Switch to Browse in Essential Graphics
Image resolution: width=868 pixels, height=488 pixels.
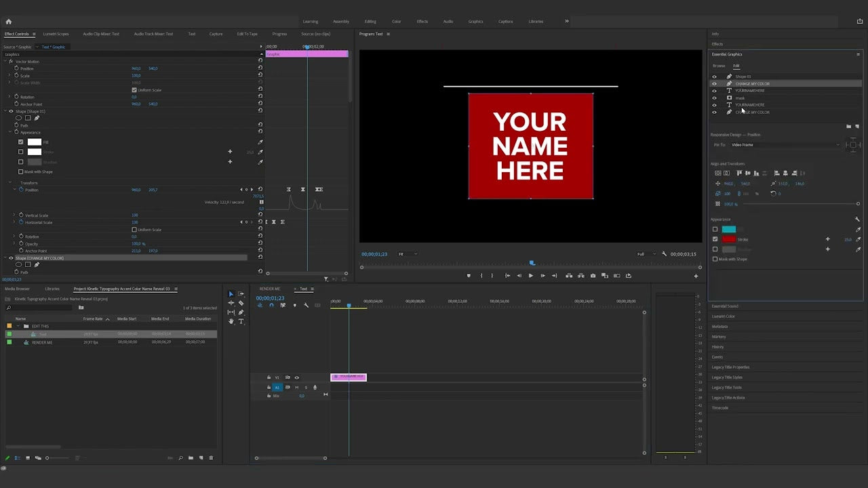[718, 66]
